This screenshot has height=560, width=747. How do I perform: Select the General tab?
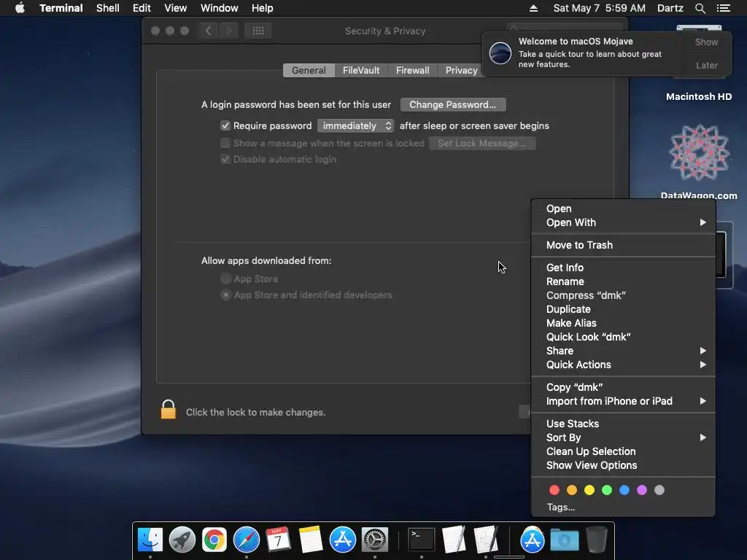coord(309,70)
